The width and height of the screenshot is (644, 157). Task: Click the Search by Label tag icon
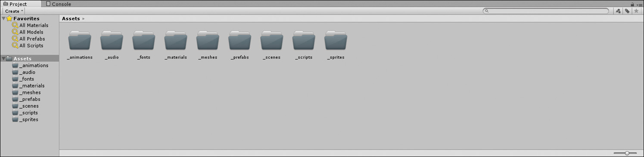(x=627, y=11)
